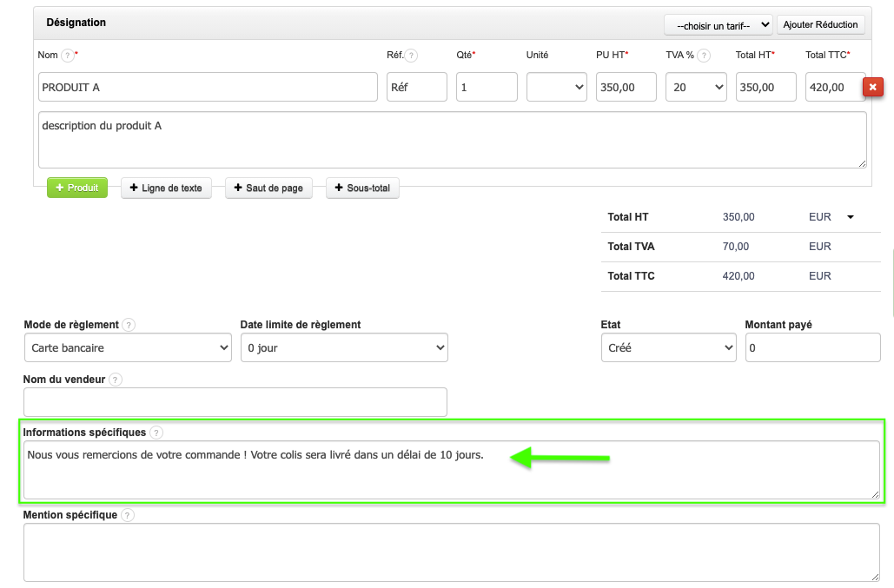Click into the Montant payé field

(x=812, y=348)
